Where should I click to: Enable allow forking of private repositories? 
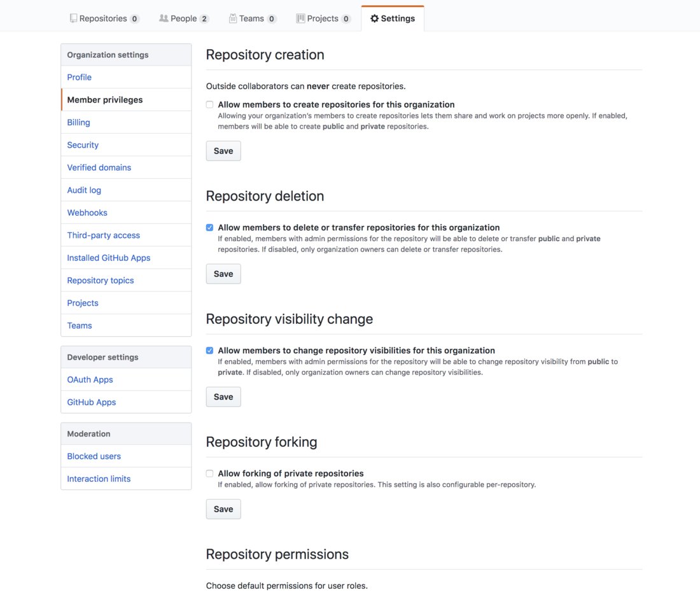[209, 474]
